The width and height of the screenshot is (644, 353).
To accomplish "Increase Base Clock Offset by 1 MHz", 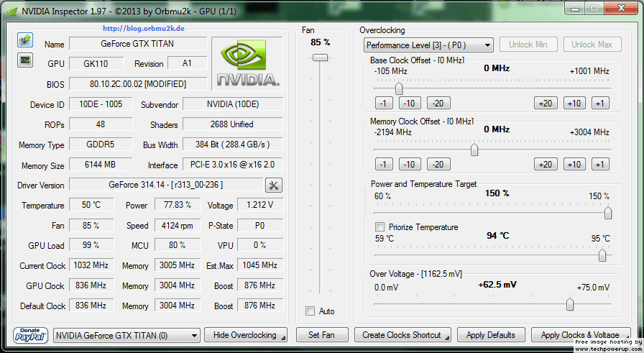I will tap(600, 103).
